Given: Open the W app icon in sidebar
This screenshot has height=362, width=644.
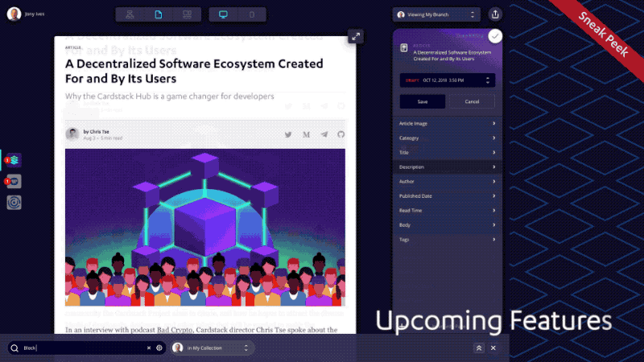Looking at the screenshot, I should tap(14, 182).
